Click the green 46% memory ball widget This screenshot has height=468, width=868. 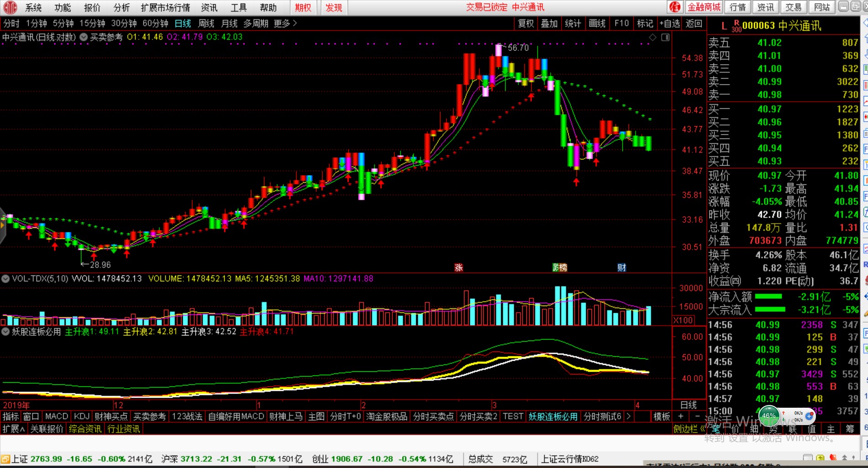pyautogui.click(x=769, y=416)
